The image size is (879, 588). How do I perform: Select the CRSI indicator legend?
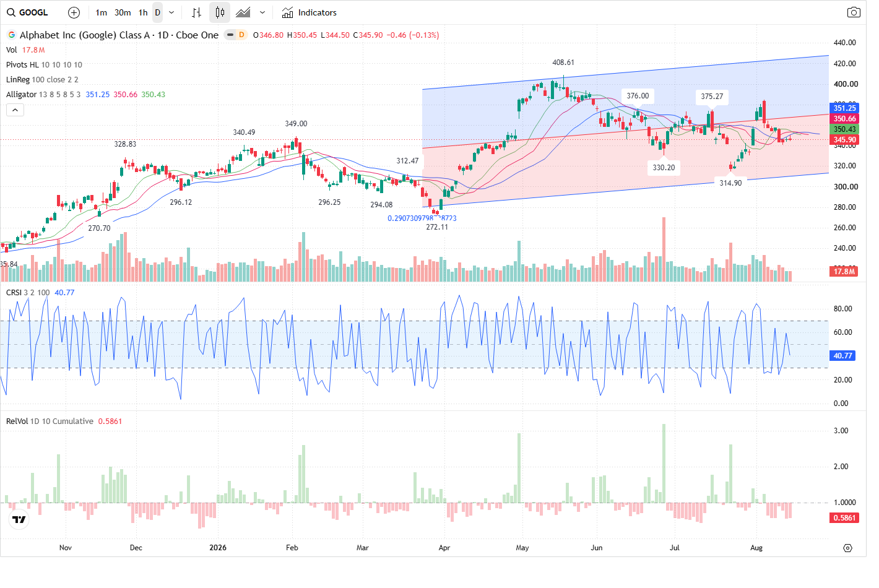[x=14, y=293]
